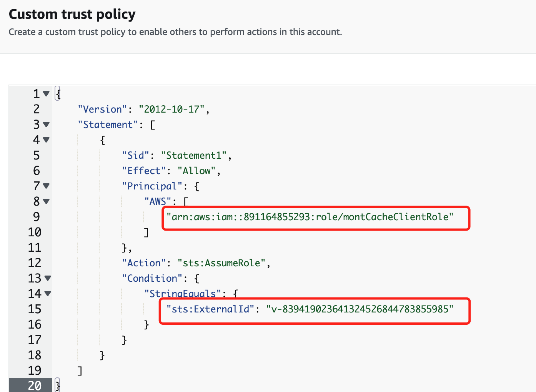Screen dimensions: 536x392
Task: Place cursor at closing brace on line 20
Action: click(x=58, y=385)
